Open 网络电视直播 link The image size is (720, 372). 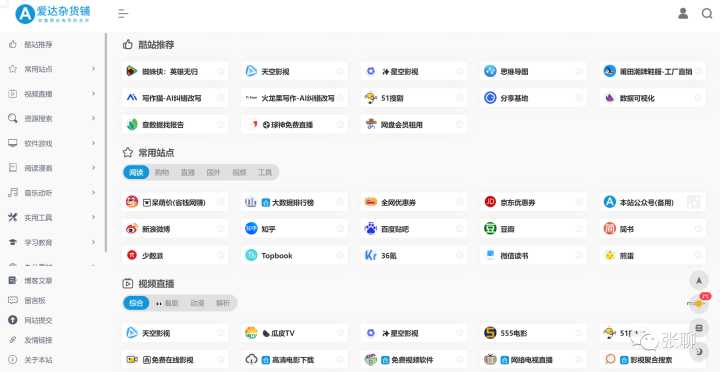[x=533, y=360]
